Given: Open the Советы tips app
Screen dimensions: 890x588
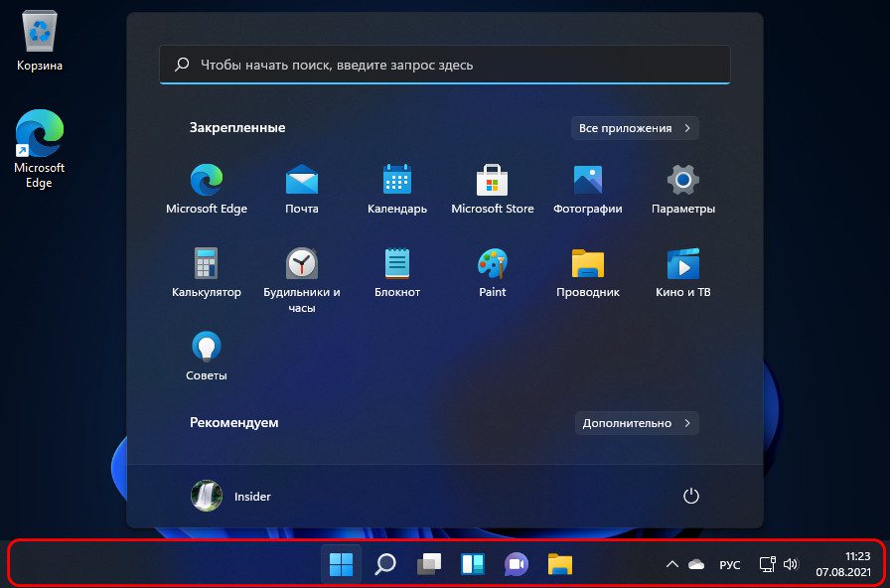Looking at the screenshot, I should (x=207, y=356).
